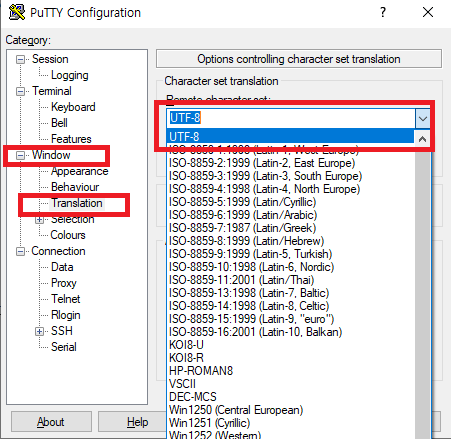Select the Terminal category
The image size is (451, 439).
[x=52, y=91]
